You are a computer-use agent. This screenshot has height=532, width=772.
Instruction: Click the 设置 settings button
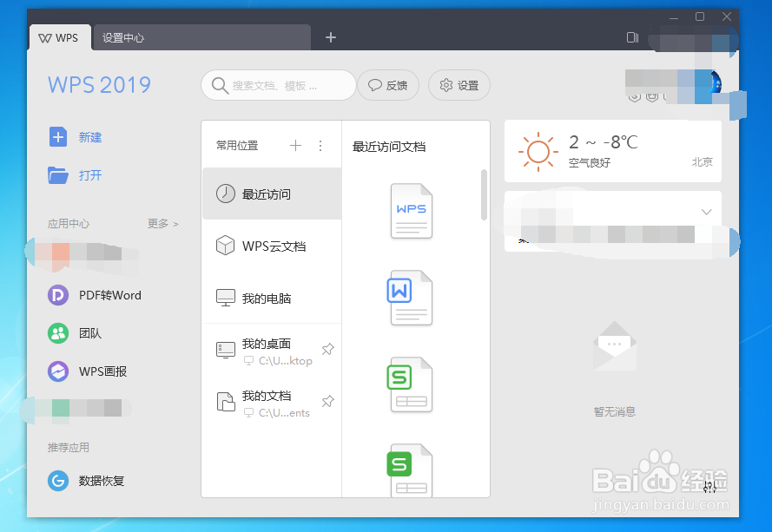(x=459, y=85)
